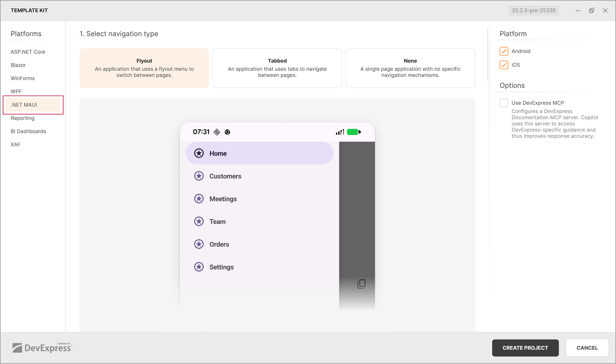Click the Customers star icon
The height and width of the screenshot is (364, 616).
(199, 176)
